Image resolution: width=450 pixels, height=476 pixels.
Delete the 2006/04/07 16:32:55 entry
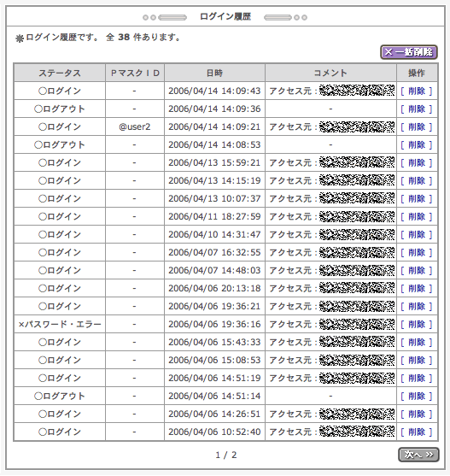[x=417, y=252]
